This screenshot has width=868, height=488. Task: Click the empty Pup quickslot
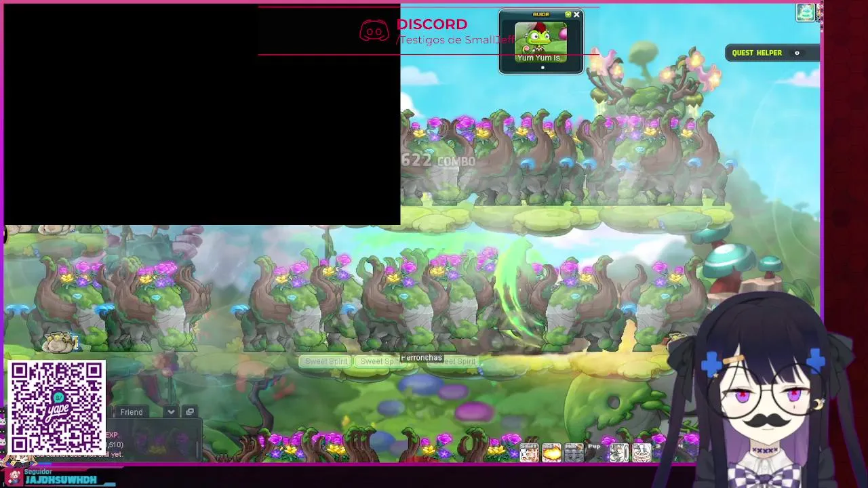click(596, 453)
